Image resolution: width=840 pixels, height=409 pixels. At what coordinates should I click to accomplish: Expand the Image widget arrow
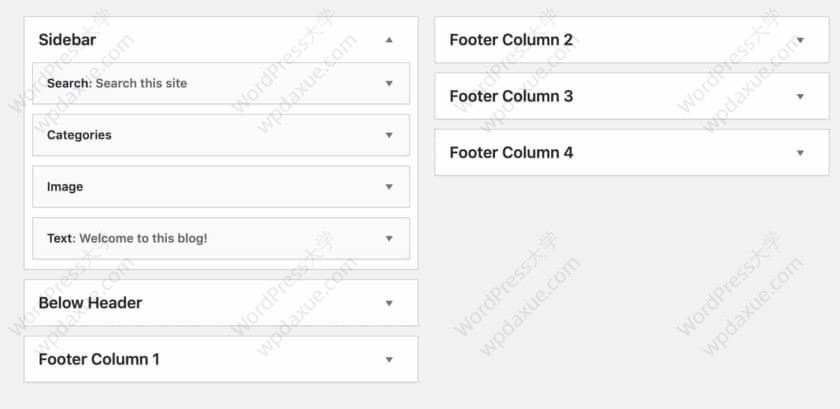click(389, 187)
